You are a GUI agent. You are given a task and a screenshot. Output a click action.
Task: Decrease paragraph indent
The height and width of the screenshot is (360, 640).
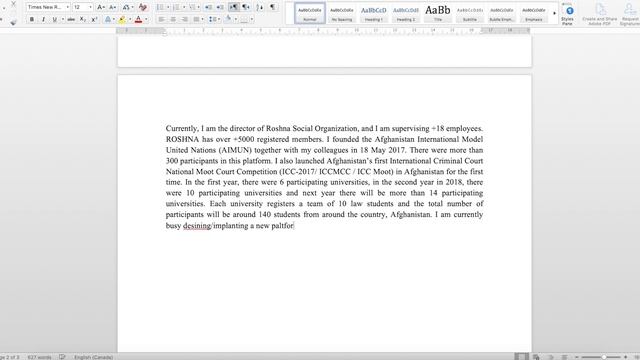click(209, 7)
